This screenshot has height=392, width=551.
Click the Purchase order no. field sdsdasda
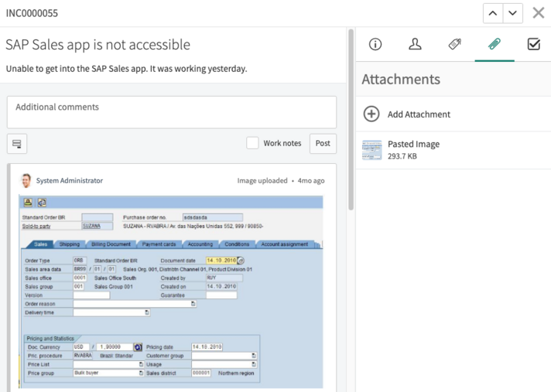click(x=213, y=217)
